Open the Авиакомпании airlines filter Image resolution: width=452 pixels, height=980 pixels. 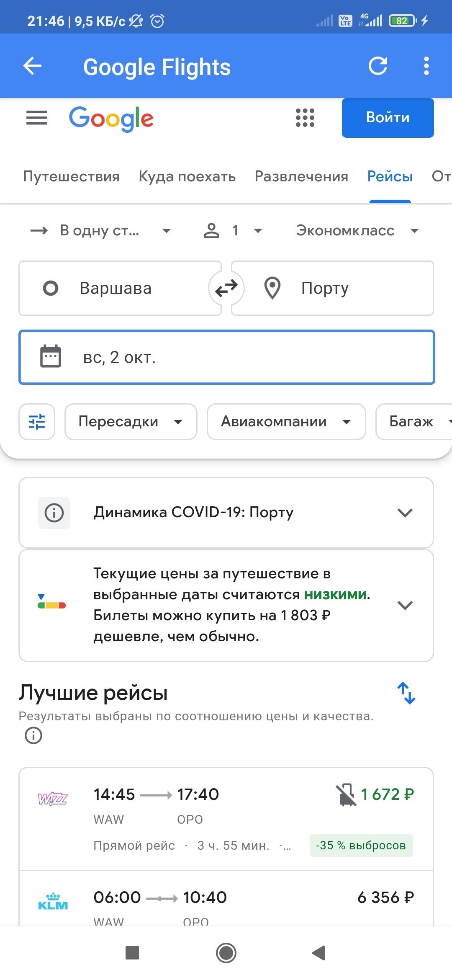286,422
